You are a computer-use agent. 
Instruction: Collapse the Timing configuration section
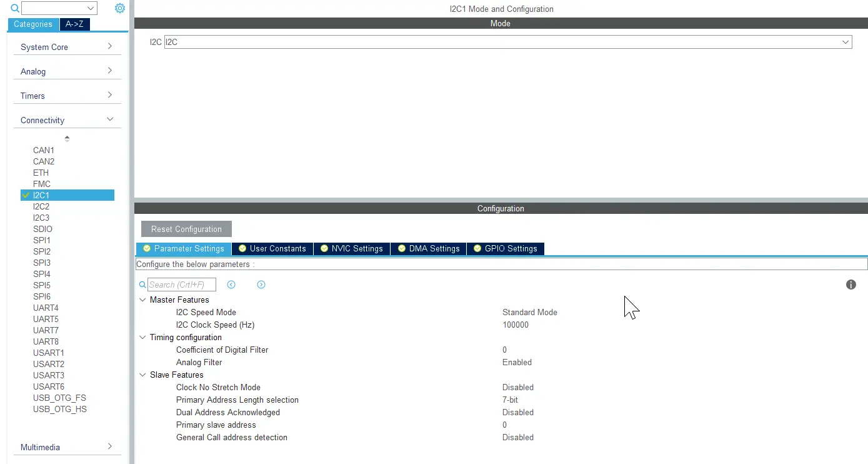[x=142, y=338]
